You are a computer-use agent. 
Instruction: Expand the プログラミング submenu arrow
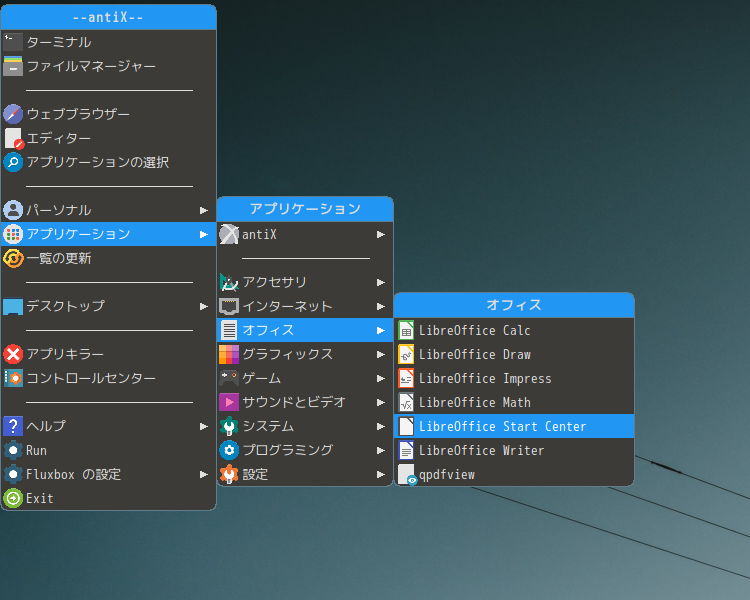[381, 450]
